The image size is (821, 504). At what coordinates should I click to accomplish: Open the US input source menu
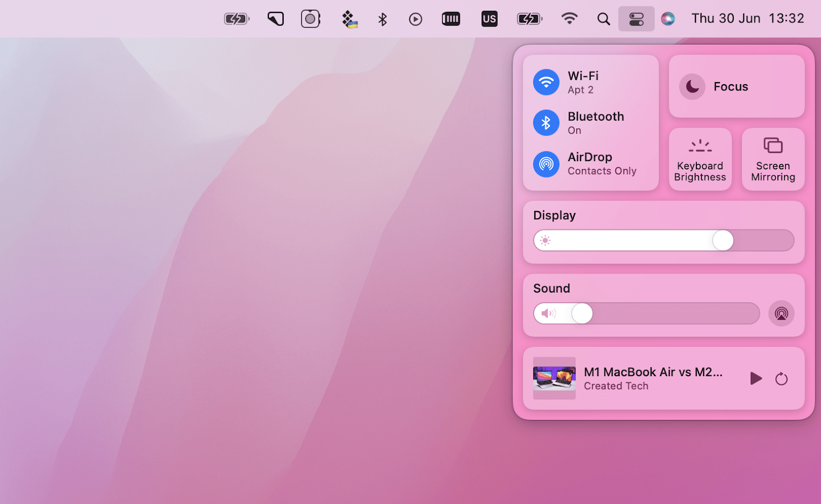[x=490, y=18]
